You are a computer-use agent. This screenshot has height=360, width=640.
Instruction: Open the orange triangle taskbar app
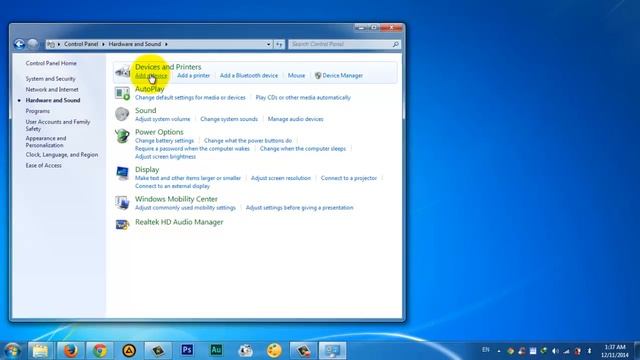[129, 351]
